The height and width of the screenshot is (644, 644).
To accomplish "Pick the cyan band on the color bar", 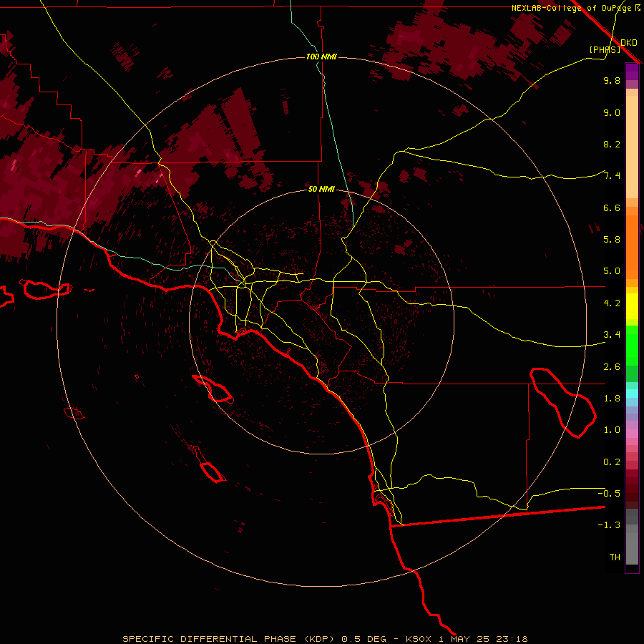I will tap(632, 394).
